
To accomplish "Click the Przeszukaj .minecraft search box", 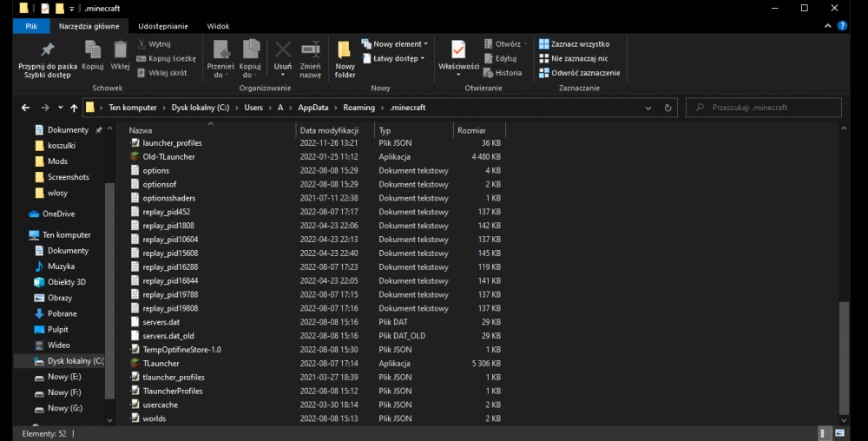I will click(x=764, y=108).
